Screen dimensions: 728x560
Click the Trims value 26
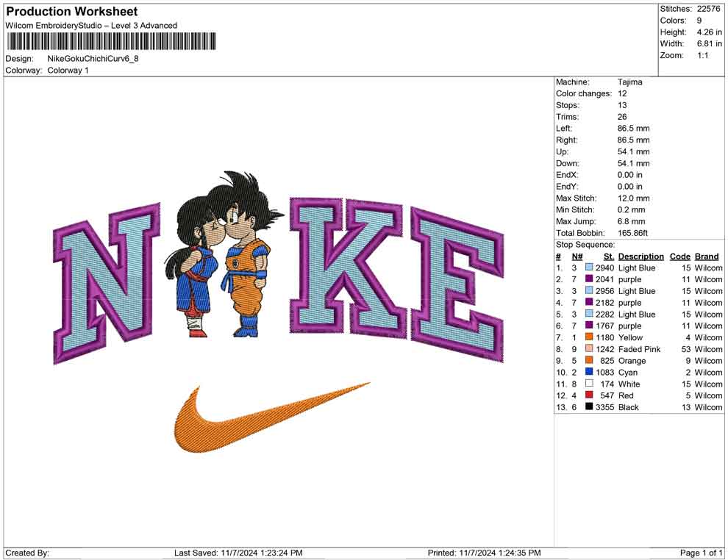[622, 116]
